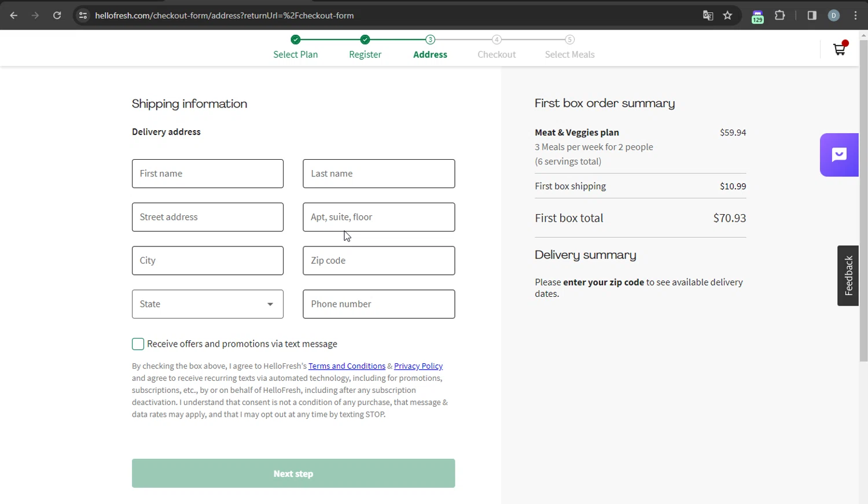868x504 pixels.
Task: Click the step 5 Select Meals circle
Action: point(570,39)
